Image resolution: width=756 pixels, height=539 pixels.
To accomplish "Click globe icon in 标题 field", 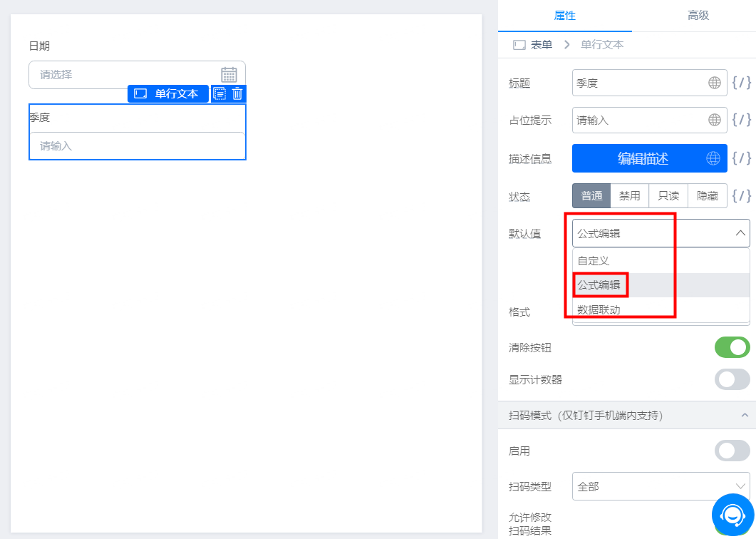I will tap(714, 83).
